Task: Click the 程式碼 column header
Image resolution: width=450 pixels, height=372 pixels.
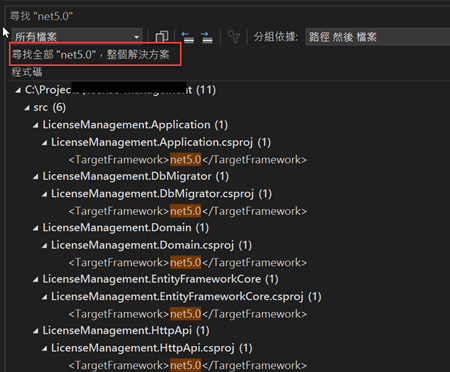Action: [27, 72]
